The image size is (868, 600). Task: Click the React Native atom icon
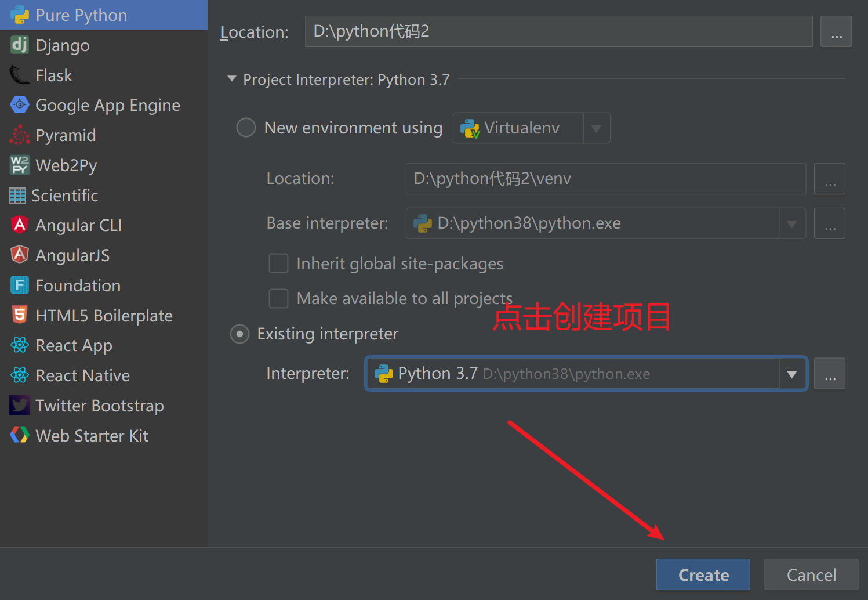click(x=20, y=375)
